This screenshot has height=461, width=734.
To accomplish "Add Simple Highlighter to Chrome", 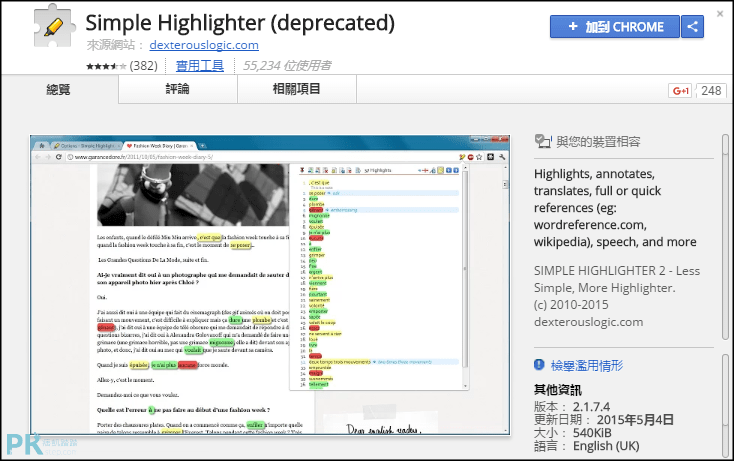I will (x=615, y=27).
